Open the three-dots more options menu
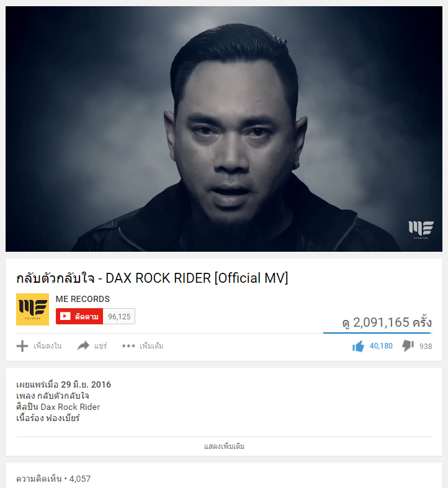The height and width of the screenshot is (488, 448). click(128, 346)
